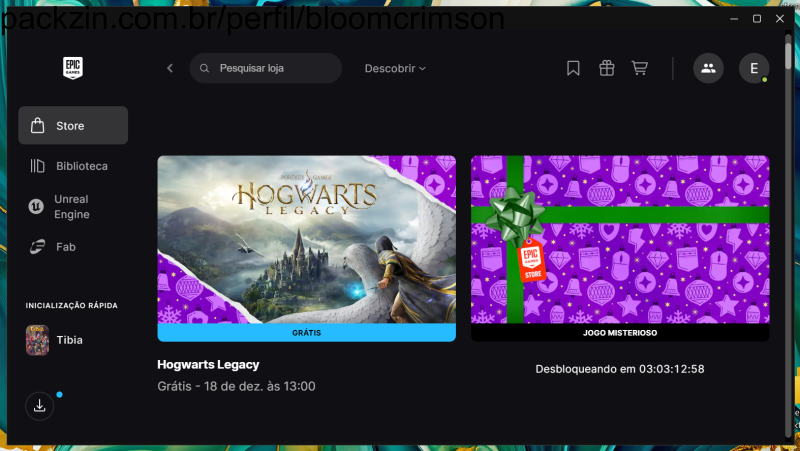
Task: Expand the Descobrir dropdown
Action: 395,68
